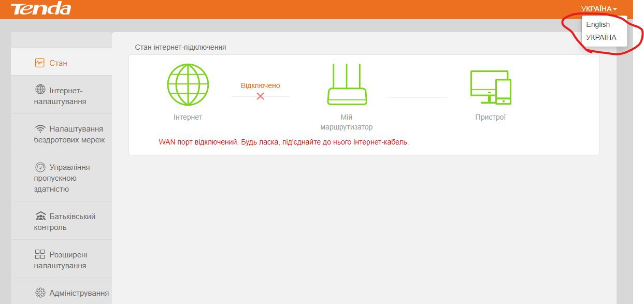Click the dropdown caret next to УКРАЇНА
This screenshot has height=304, width=644.
click(x=615, y=9)
